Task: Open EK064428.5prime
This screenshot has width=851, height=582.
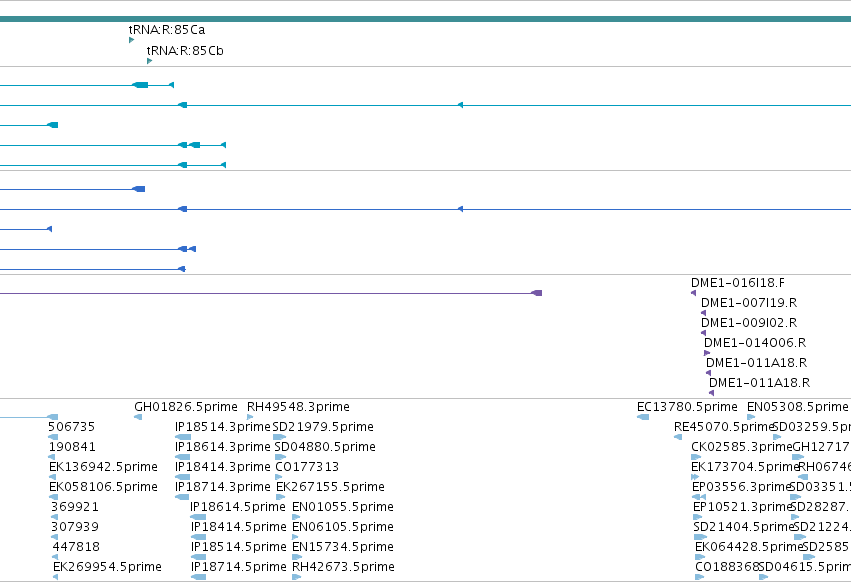Action: click(x=749, y=547)
